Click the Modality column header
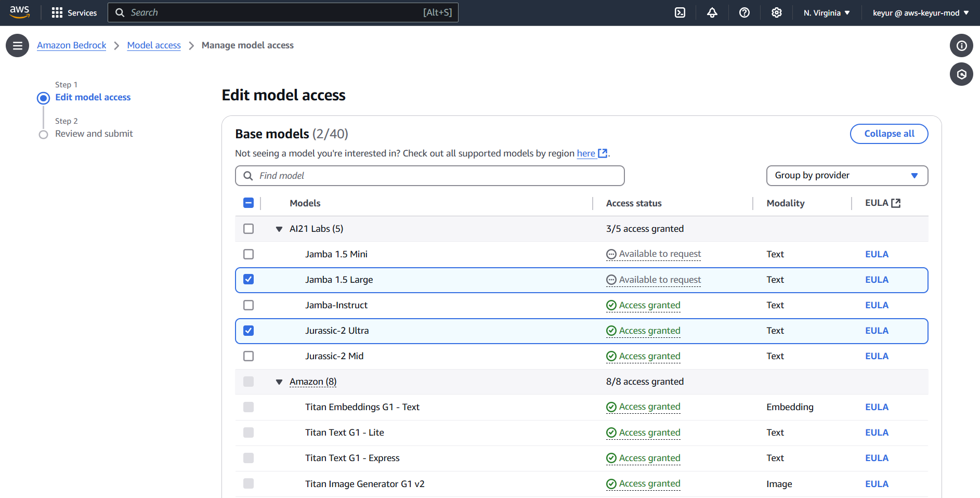 786,203
